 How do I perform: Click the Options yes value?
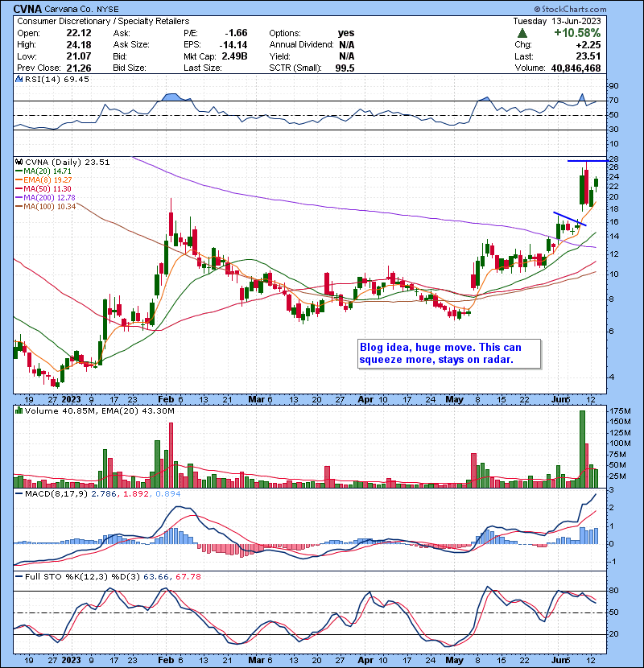346,33
